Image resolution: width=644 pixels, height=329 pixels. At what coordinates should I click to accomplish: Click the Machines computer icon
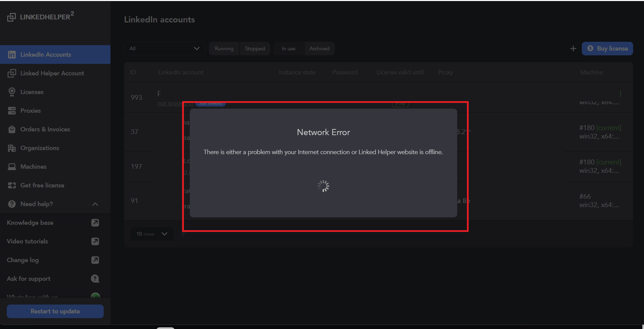click(x=12, y=166)
